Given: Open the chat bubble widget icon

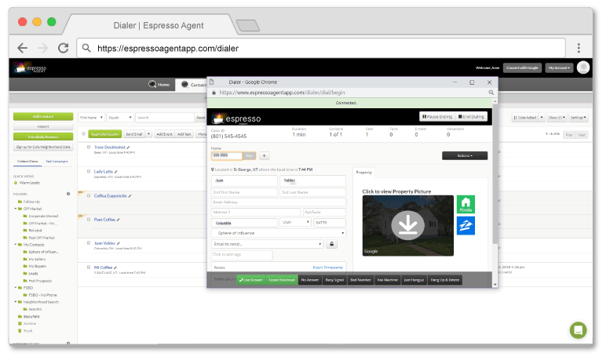Looking at the screenshot, I should coord(578,330).
